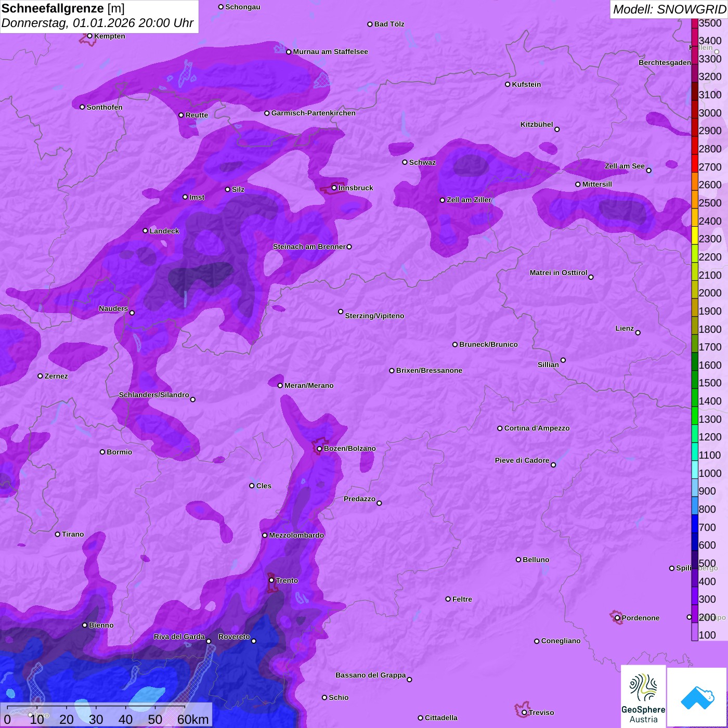Click the 'Sonthofen' label
728x728 pixels.
(x=105, y=107)
